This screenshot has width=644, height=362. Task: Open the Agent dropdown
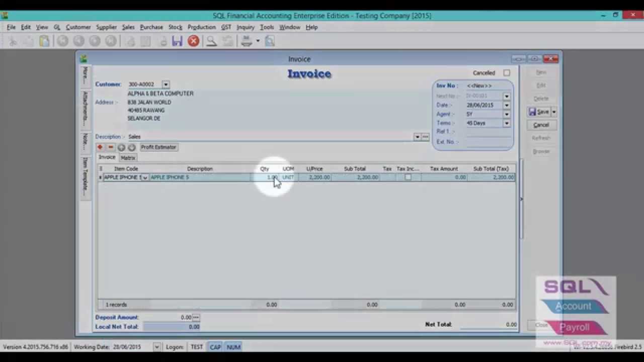tap(507, 114)
